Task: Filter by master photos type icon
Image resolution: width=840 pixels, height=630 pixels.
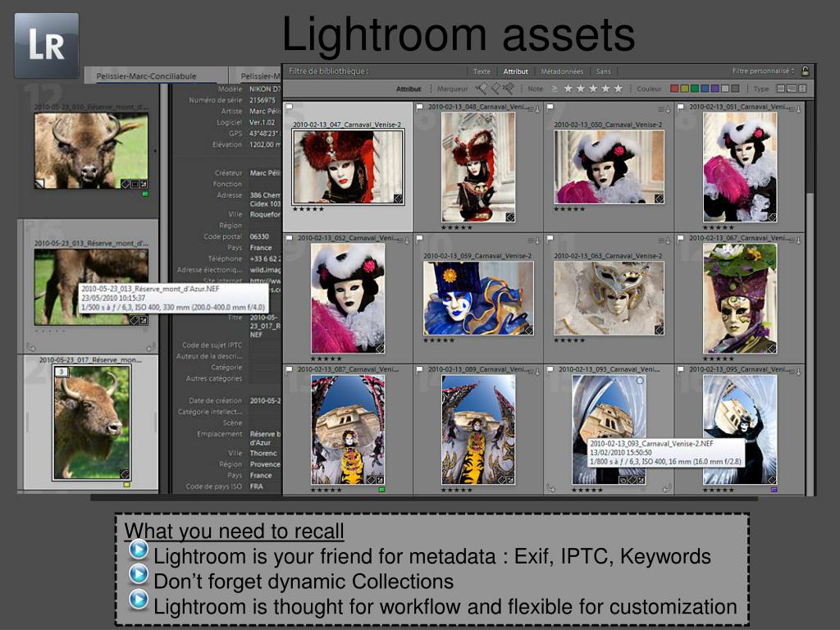Action: [781, 89]
